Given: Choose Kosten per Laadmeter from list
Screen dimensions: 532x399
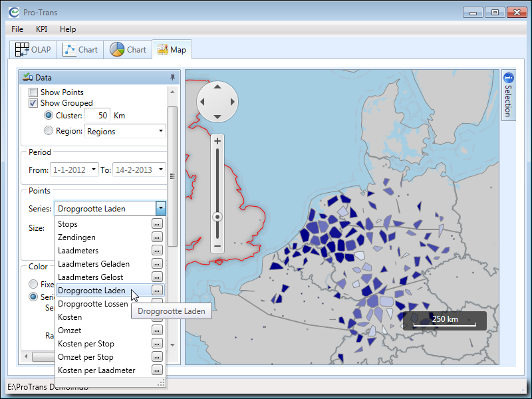Looking at the screenshot, I should 96,370.
